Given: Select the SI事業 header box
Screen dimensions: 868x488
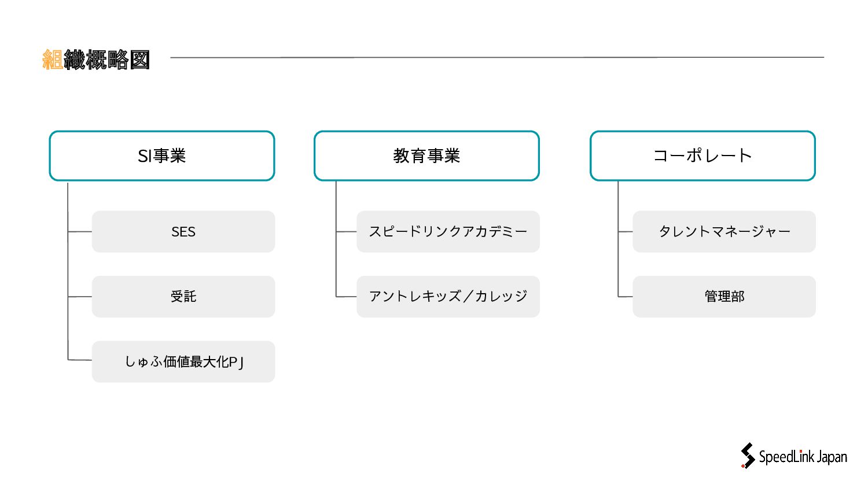Looking at the screenshot, I should pos(162,156).
